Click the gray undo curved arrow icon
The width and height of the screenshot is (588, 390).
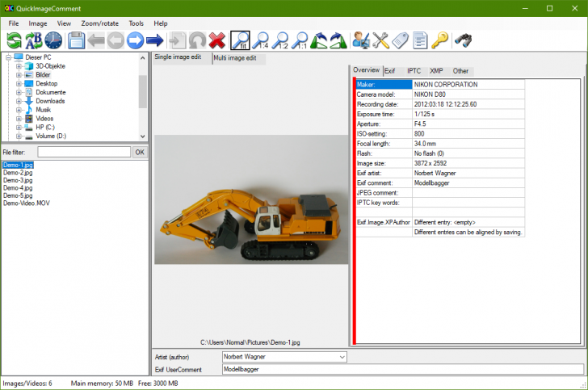point(197,40)
